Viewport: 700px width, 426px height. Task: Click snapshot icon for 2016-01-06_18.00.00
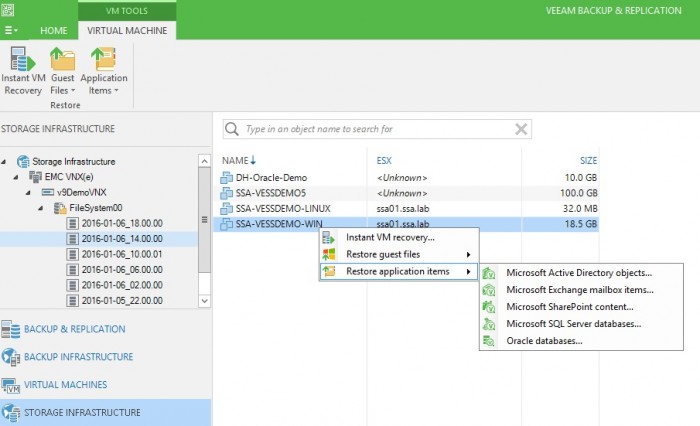point(72,223)
